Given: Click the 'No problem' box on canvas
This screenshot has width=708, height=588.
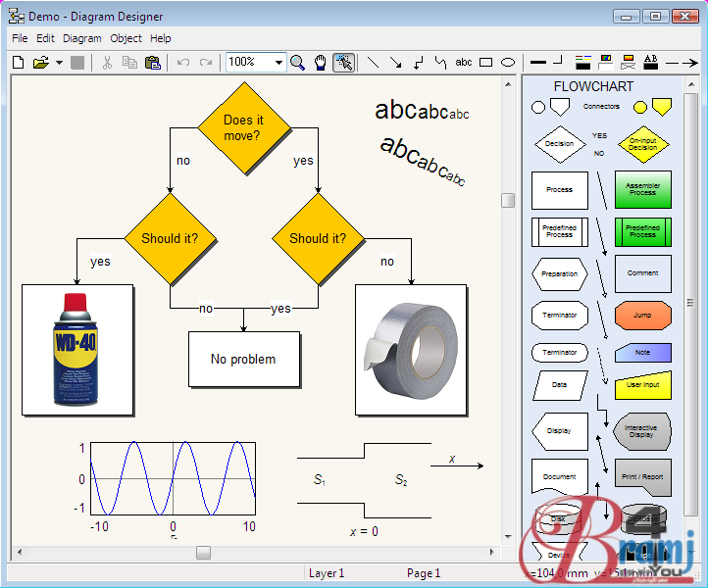Looking at the screenshot, I should tap(243, 360).
